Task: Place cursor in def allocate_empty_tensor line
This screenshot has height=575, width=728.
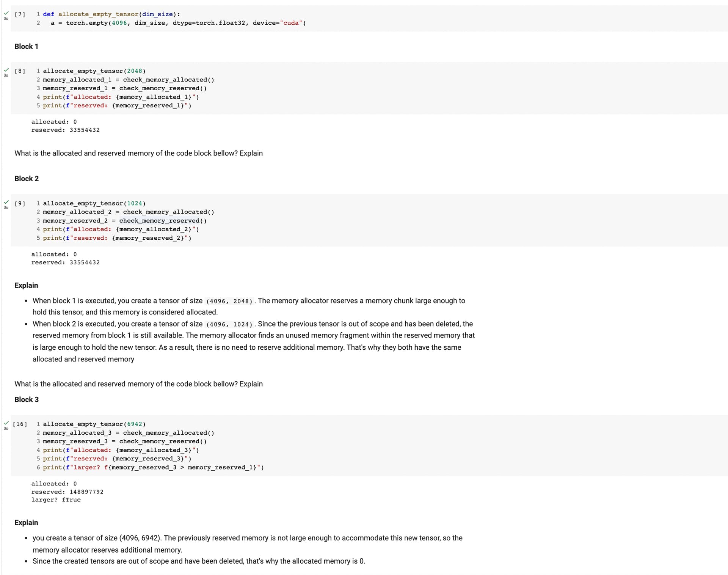Action: tap(111, 14)
